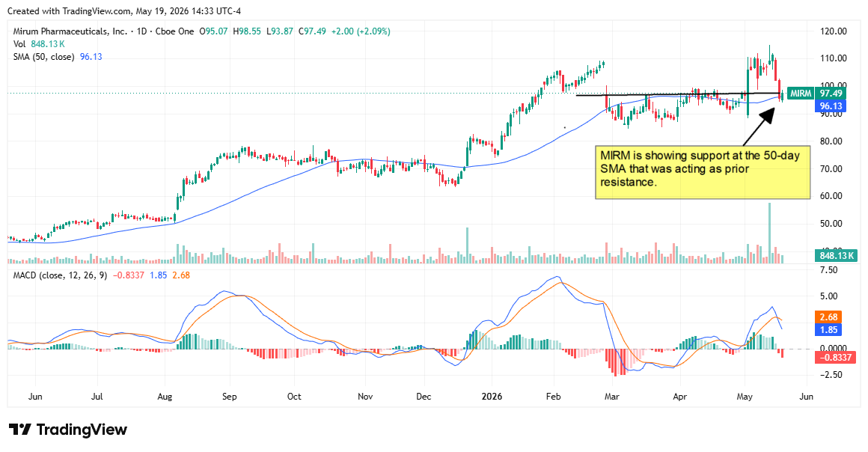Click the May time axis label
Viewport: 868px width, 452px height.
(745, 397)
